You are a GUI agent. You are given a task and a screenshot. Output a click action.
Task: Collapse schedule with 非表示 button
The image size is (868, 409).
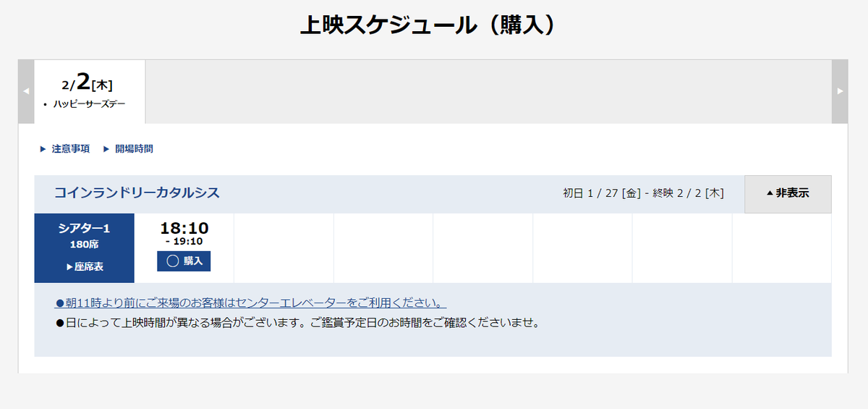coord(788,194)
